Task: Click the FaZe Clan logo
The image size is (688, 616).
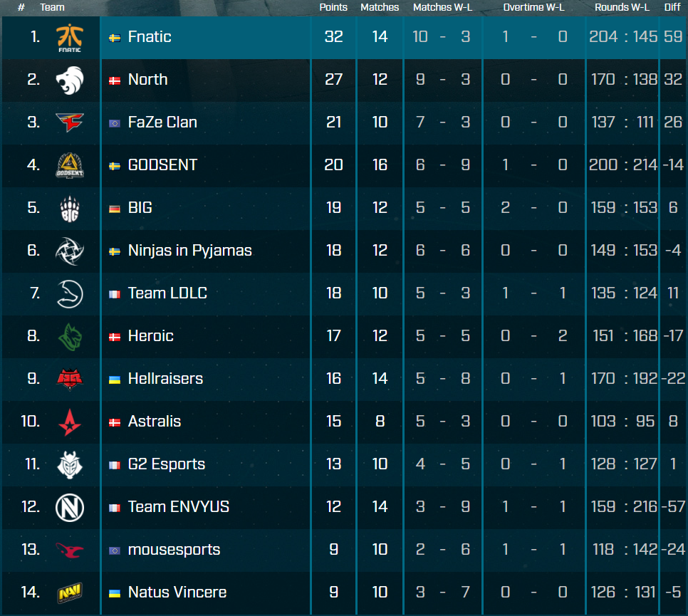Action: (70, 122)
